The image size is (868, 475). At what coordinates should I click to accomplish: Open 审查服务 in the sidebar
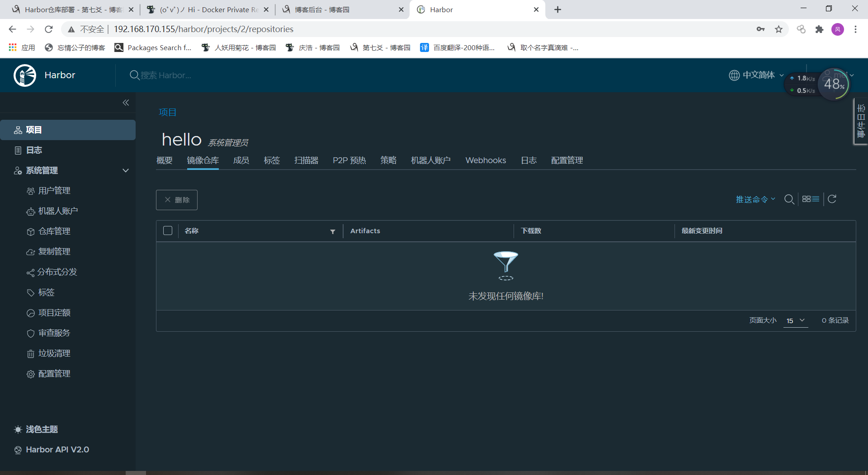48,333
